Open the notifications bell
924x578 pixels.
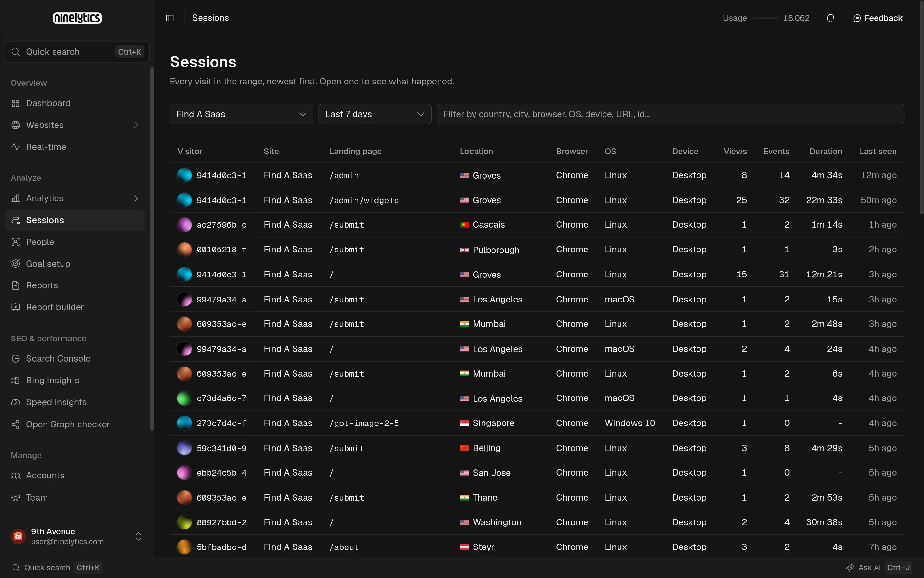pos(830,18)
